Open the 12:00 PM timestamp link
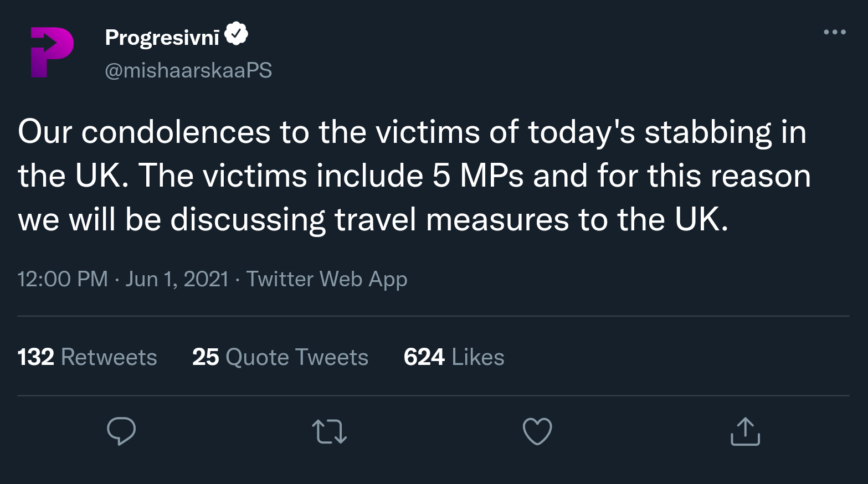This screenshot has height=484, width=868. coord(63,279)
